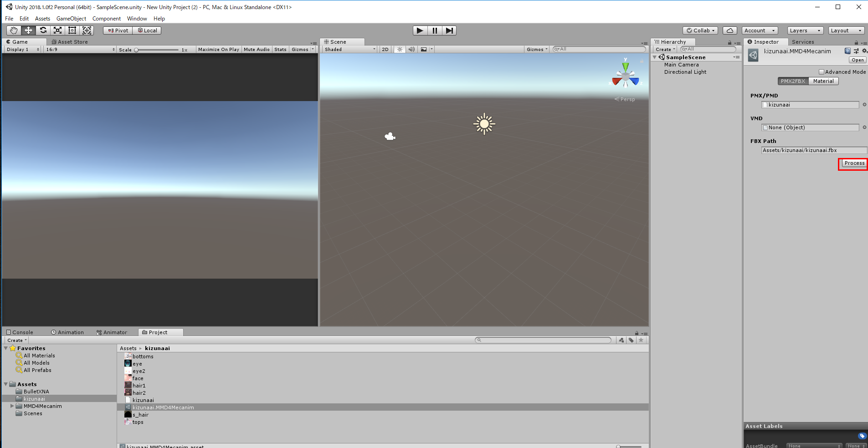Click the FBX Path input field
This screenshot has width=868, height=448.
814,150
